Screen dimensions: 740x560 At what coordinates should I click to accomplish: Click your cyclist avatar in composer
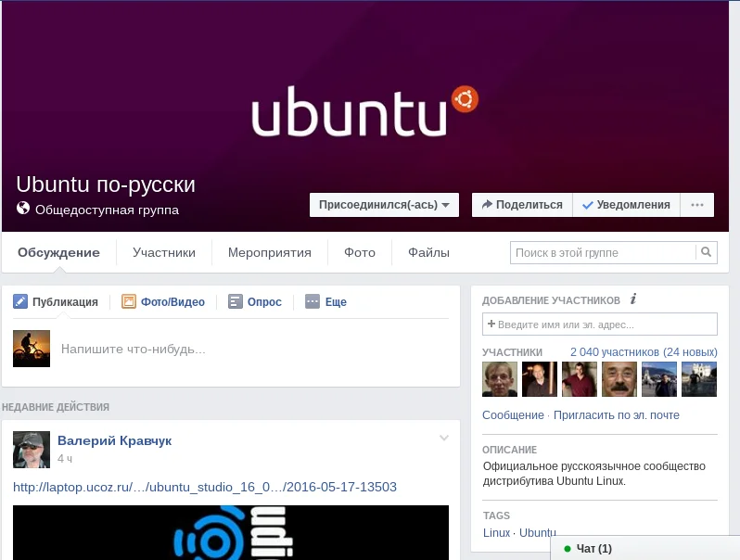(x=32, y=349)
